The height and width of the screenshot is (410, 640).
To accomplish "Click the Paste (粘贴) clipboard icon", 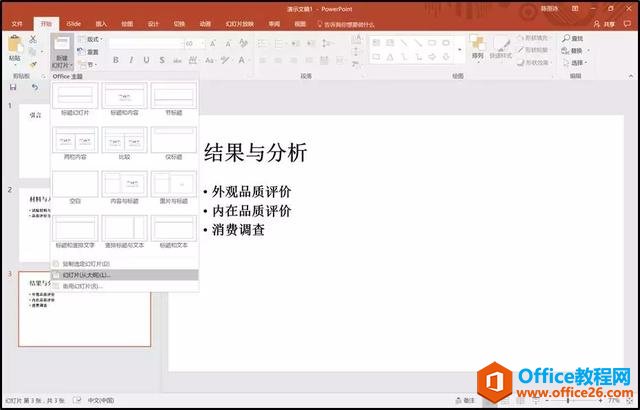I will tap(16, 44).
